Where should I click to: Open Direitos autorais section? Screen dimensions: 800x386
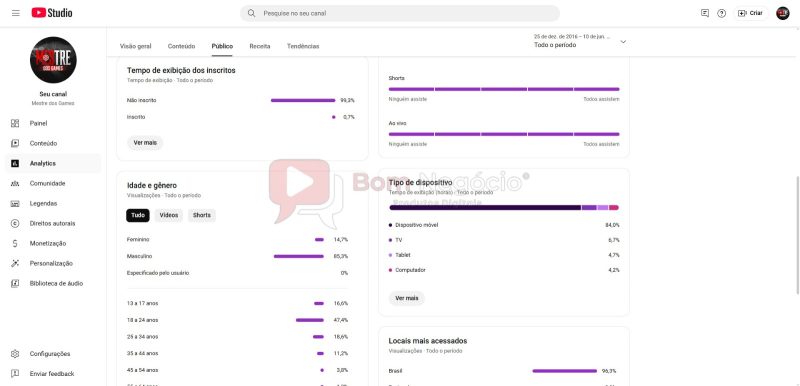pos(53,223)
